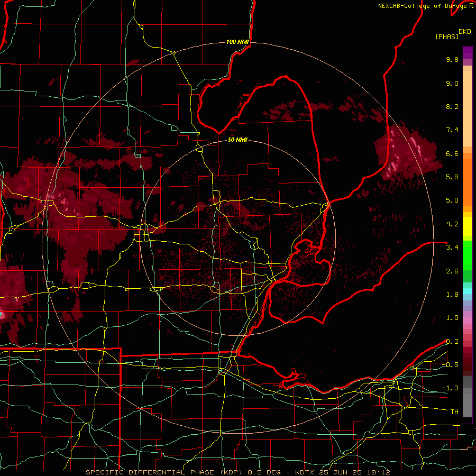Click the TH threshold label on the legend
This screenshot has height=476, width=476.
pos(454,412)
